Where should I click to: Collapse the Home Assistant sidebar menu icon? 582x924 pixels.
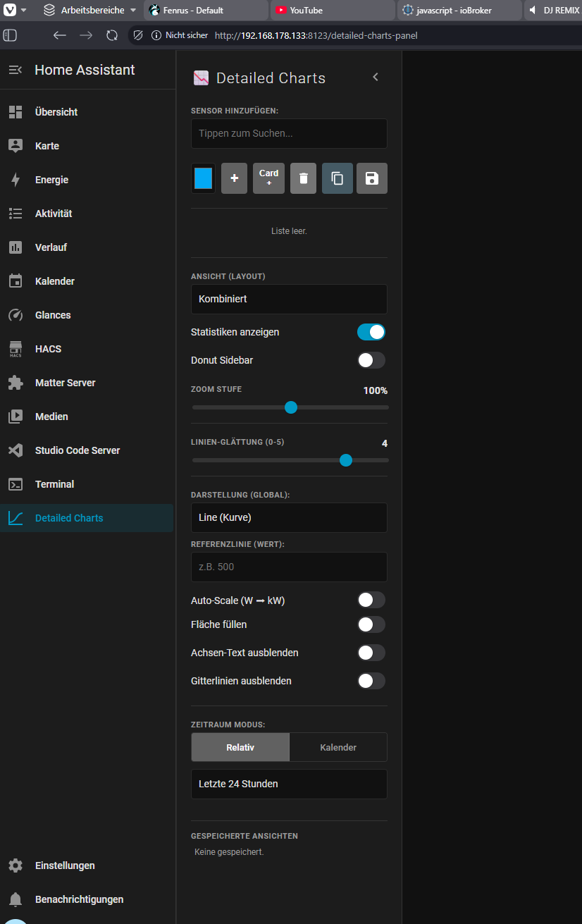tap(16, 70)
